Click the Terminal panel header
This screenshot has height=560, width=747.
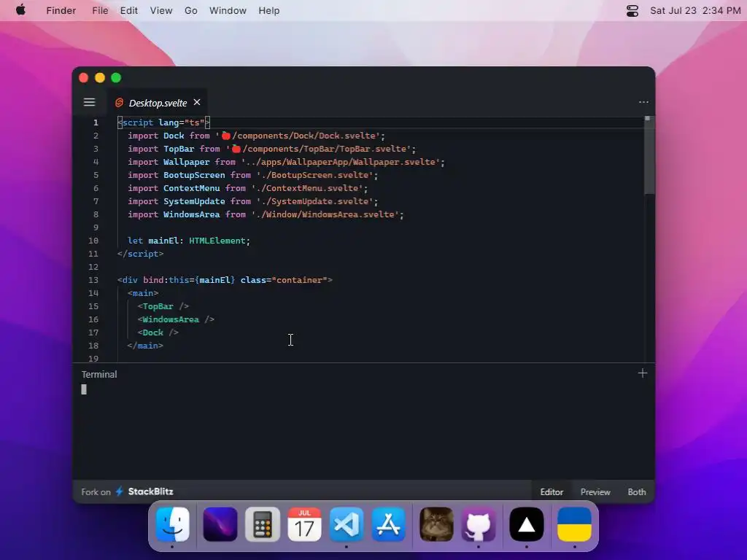coord(99,374)
